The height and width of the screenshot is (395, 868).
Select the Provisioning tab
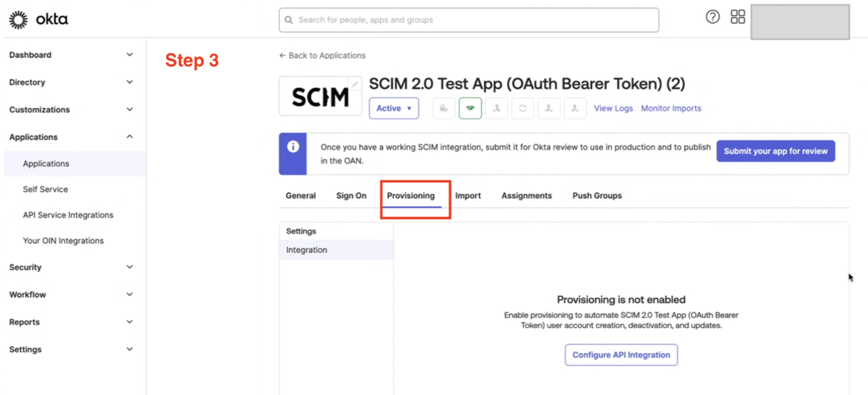(411, 196)
